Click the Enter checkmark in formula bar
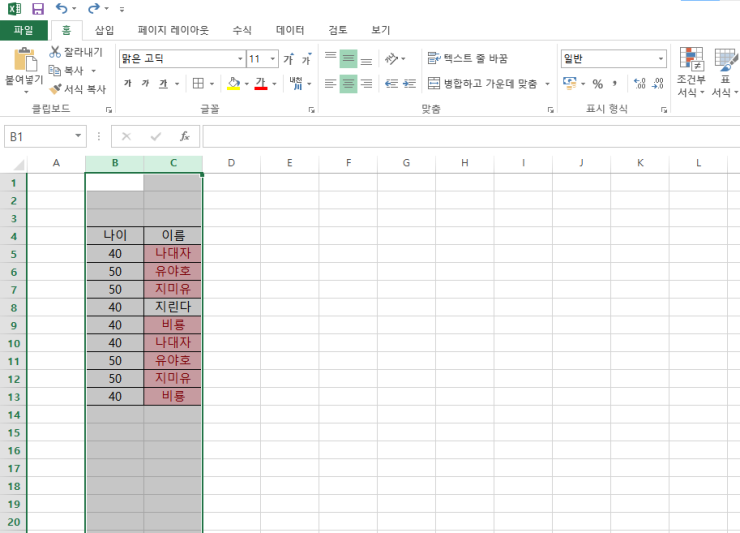 [155, 136]
